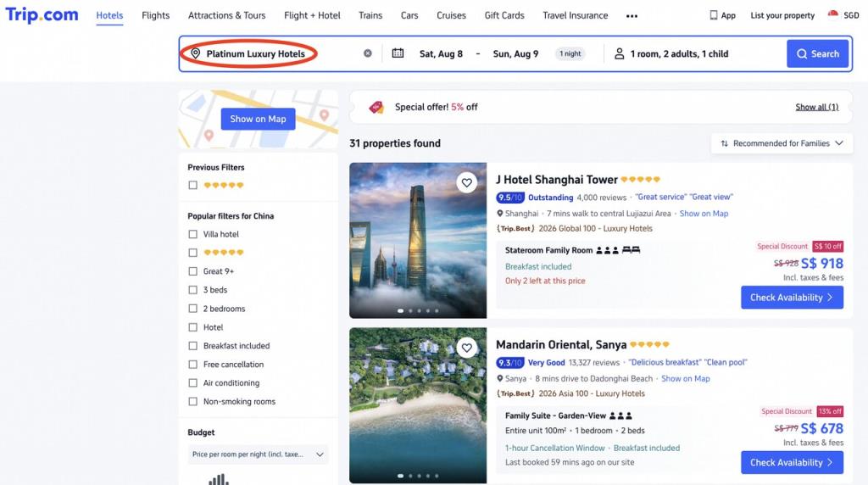Favorite Mandarin Oriental, Sanya with heart icon
This screenshot has height=485, width=868.
coord(467,348)
